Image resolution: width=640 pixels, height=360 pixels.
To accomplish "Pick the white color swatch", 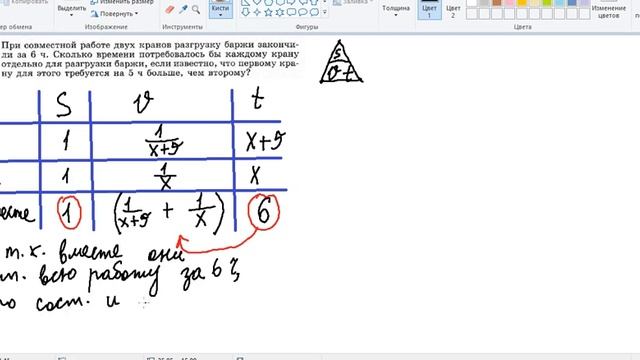I will point(472,3).
